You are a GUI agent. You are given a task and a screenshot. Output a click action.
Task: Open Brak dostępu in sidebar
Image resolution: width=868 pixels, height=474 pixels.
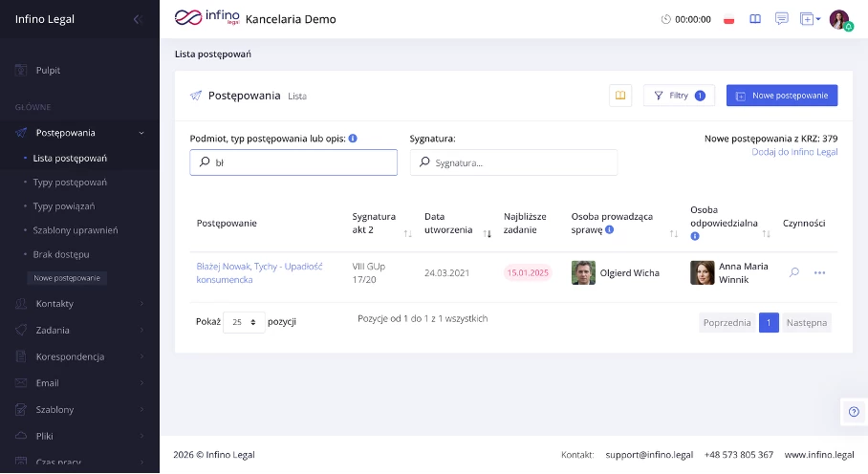point(61,254)
